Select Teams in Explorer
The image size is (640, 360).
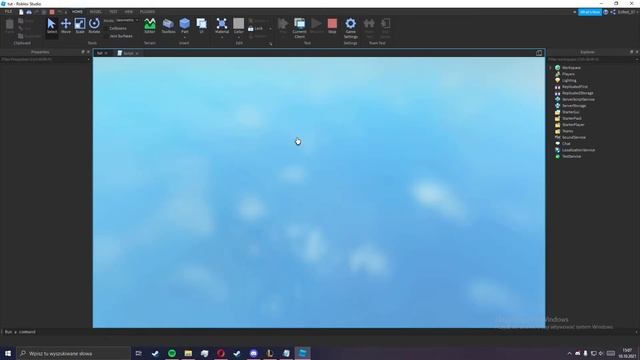point(568,131)
